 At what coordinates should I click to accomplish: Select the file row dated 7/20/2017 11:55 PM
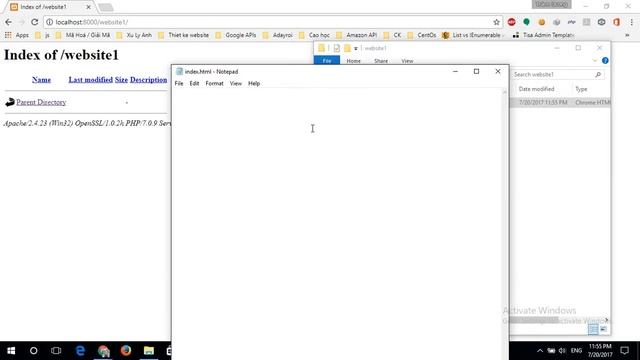(560, 102)
